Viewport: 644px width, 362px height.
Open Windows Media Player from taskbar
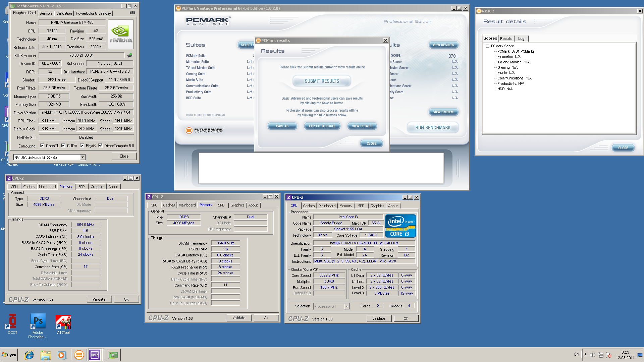pyautogui.click(x=62, y=355)
